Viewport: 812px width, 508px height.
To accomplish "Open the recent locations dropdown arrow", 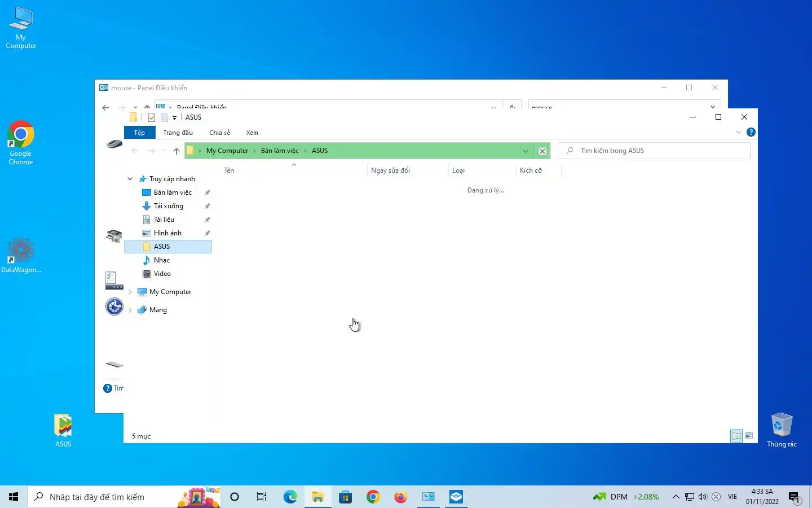I will [x=165, y=151].
